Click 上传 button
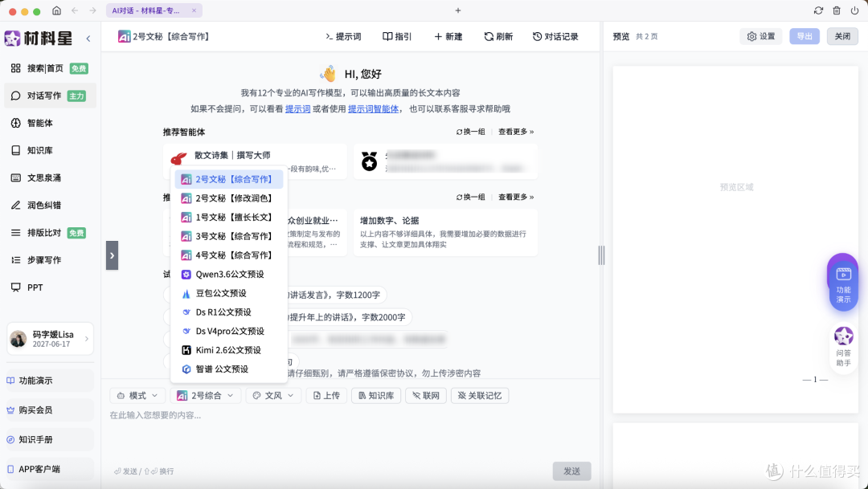This screenshot has width=868, height=489. (x=326, y=396)
